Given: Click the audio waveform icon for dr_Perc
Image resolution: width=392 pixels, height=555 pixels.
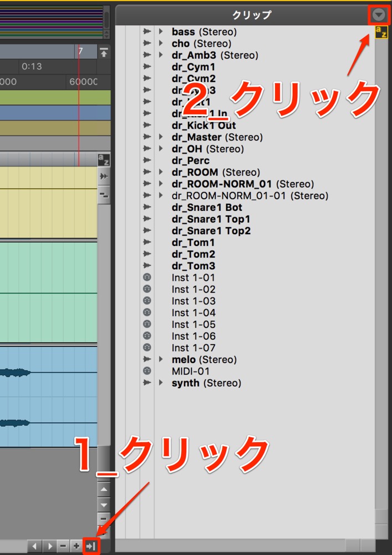Looking at the screenshot, I should tap(147, 160).
